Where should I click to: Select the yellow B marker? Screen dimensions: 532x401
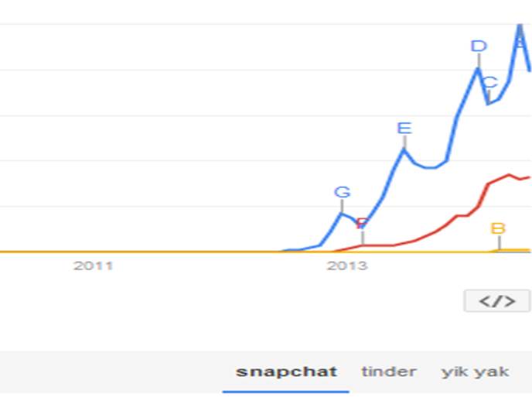tap(498, 228)
